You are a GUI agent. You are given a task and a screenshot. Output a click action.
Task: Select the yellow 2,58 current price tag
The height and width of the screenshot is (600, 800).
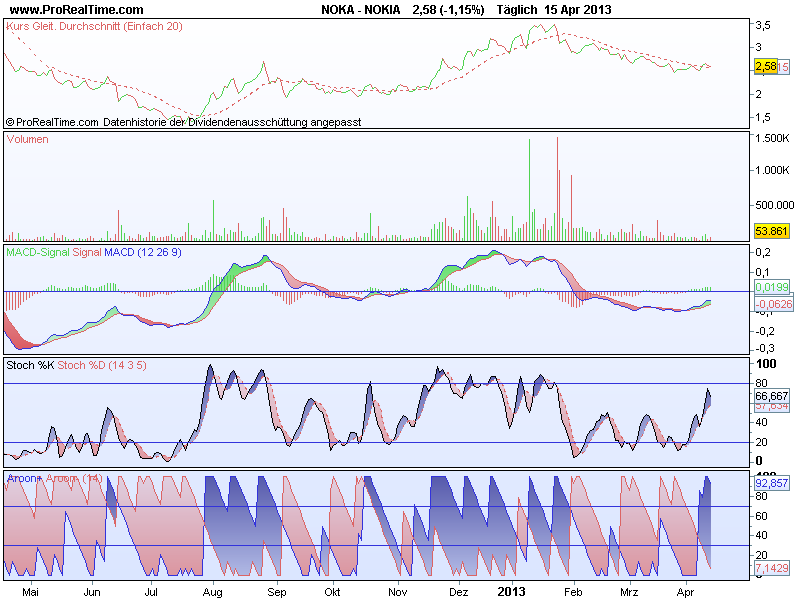(x=766, y=66)
